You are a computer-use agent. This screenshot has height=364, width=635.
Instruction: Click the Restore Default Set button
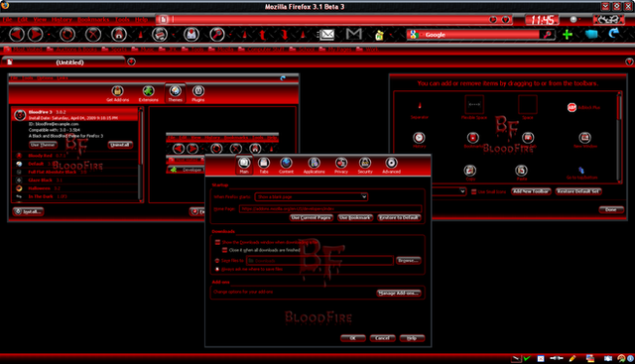pos(578,191)
